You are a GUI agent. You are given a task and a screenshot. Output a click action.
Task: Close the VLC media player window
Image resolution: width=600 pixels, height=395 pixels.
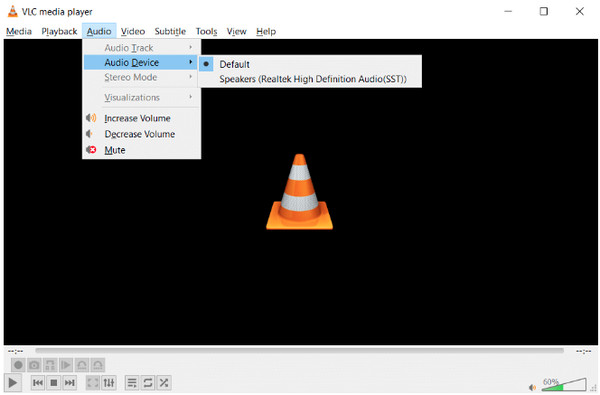[580, 11]
